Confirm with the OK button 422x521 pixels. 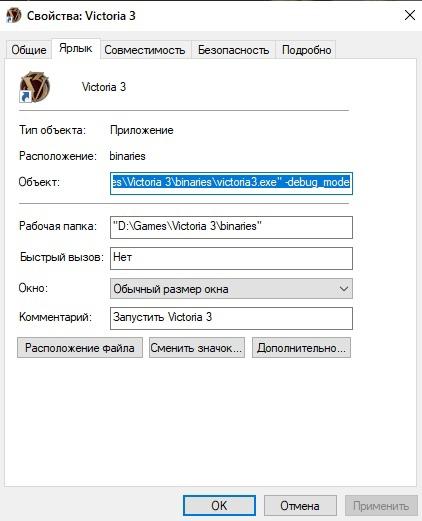click(219, 506)
